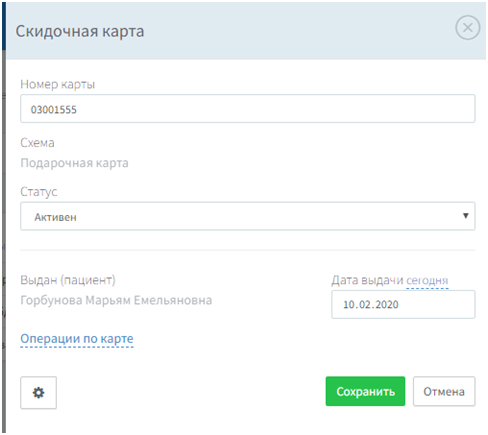
Task: Open Операции по карте link
Action: pos(77,339)
